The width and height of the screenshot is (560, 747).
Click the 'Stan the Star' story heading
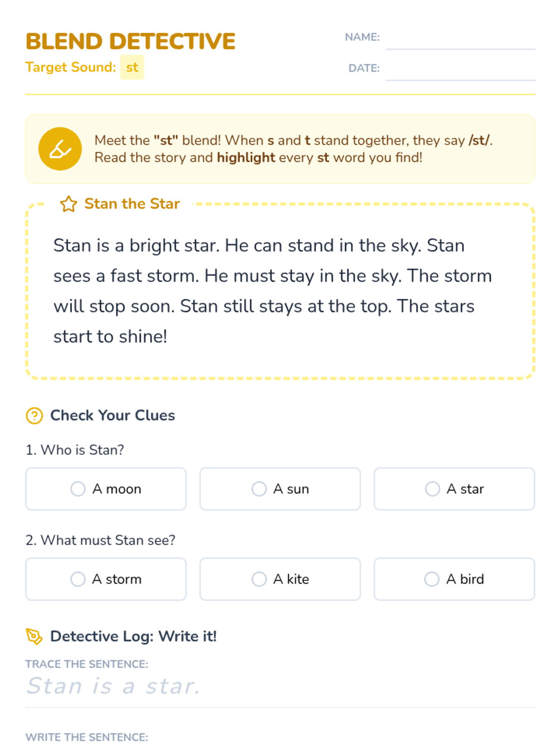click(132, 204)
